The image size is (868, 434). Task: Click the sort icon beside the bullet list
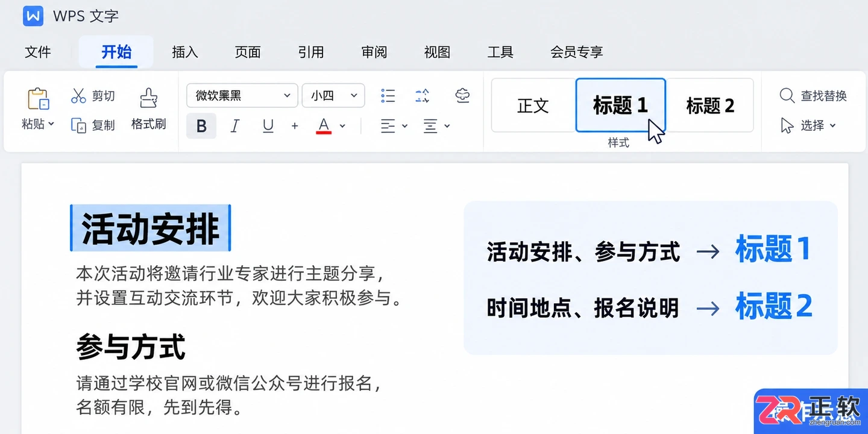pyautogui.click(x=423, y=95)
